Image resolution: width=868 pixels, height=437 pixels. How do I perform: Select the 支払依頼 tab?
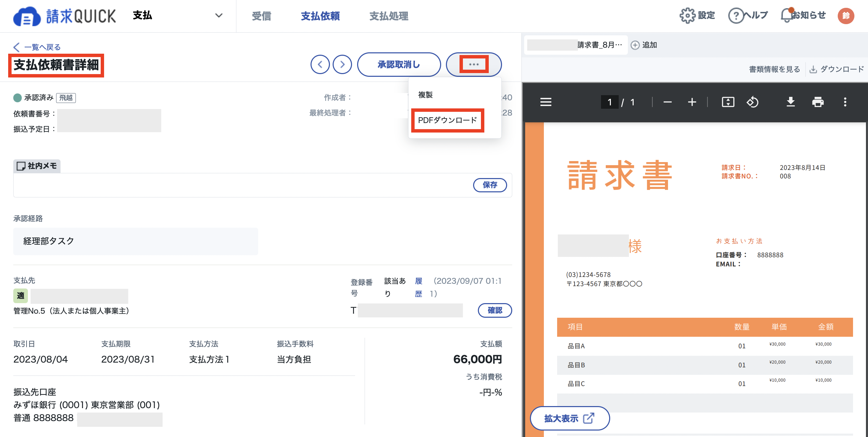tap(320, 16)
